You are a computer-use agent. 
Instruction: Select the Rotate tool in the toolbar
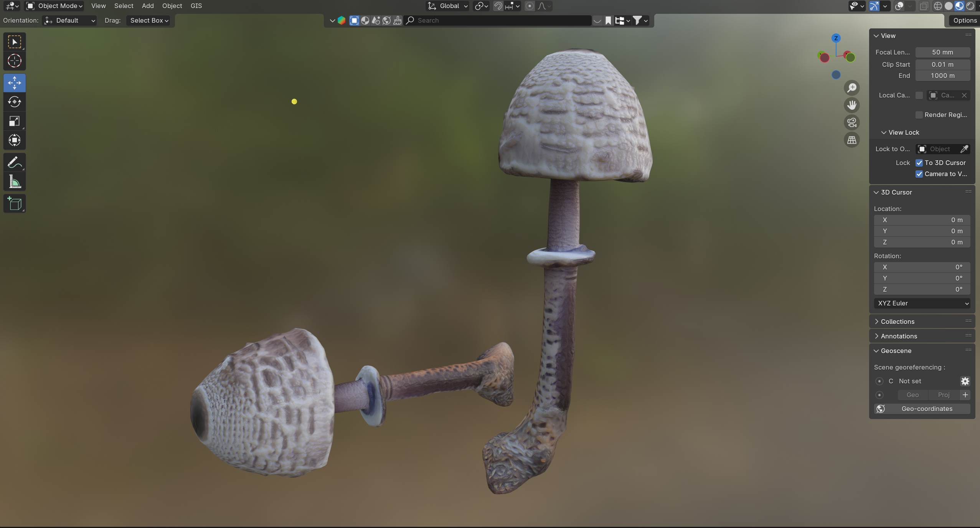(15, 102)
